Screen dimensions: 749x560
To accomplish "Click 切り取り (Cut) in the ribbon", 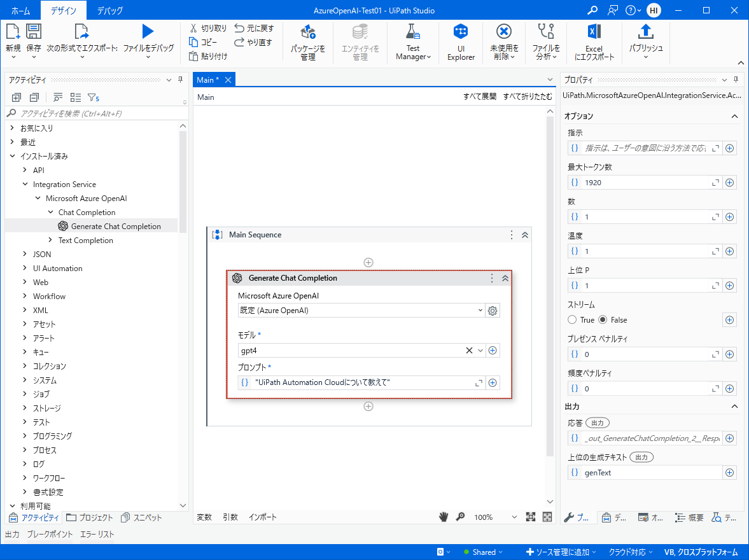I will 208,28.
